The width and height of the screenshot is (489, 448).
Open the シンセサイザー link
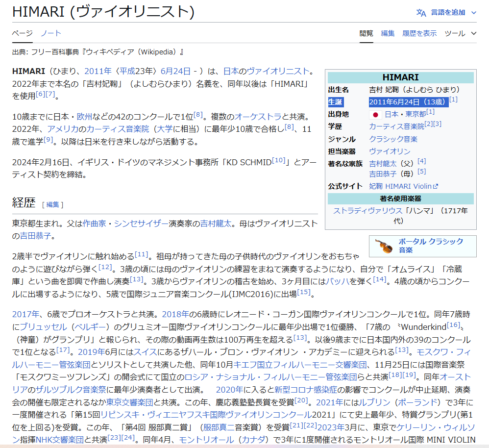click(141, 224)
